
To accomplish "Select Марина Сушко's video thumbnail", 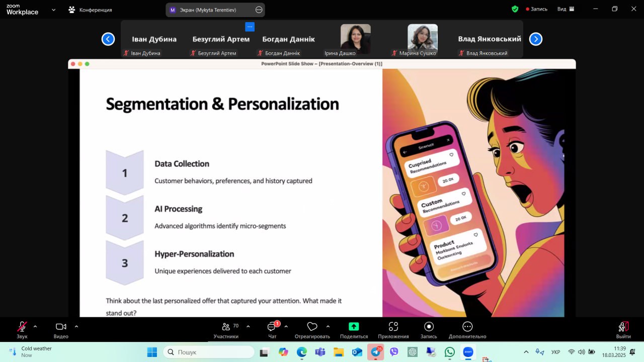I will point(423,39).
